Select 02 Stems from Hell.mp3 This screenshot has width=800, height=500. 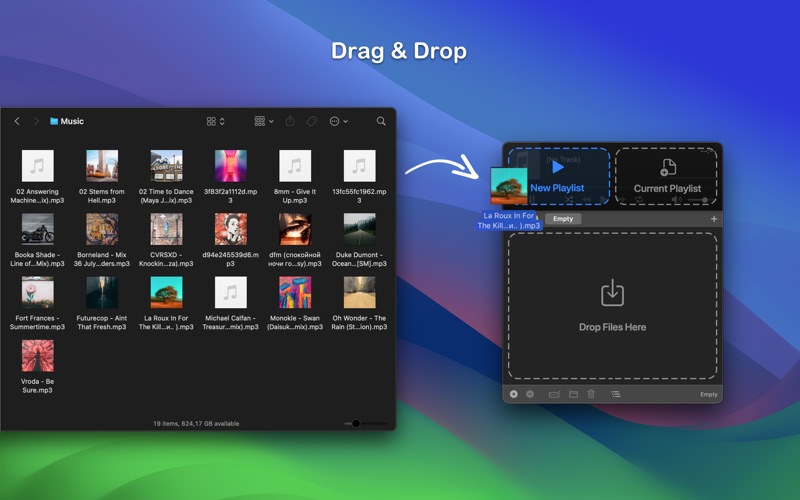click(x=102, y=177)
